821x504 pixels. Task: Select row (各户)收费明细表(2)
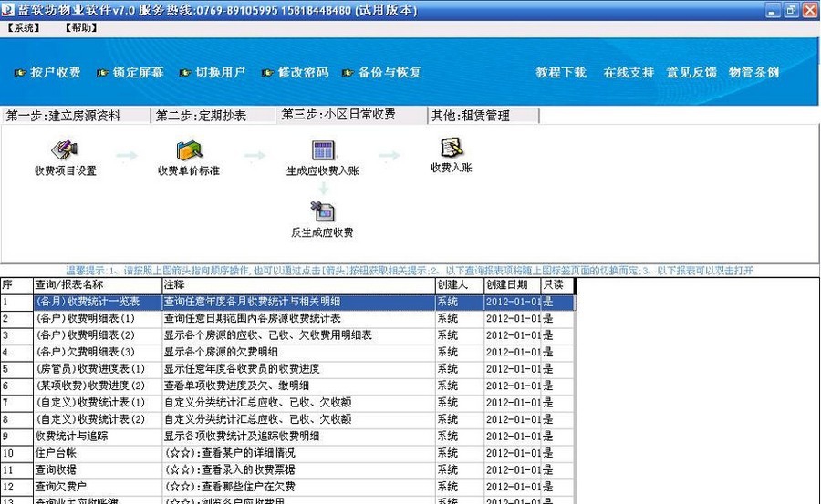287,335
